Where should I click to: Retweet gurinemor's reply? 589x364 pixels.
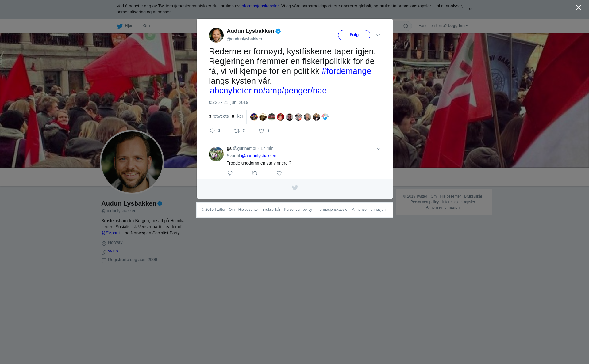[x=255, y=173]
